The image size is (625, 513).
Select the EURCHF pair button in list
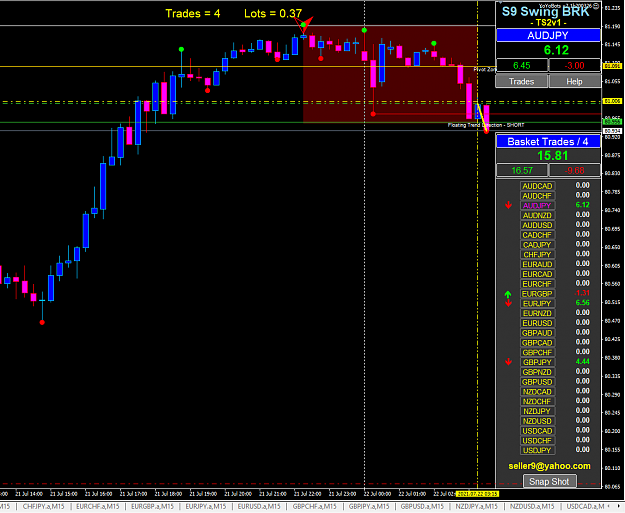(x=537, y=284)
